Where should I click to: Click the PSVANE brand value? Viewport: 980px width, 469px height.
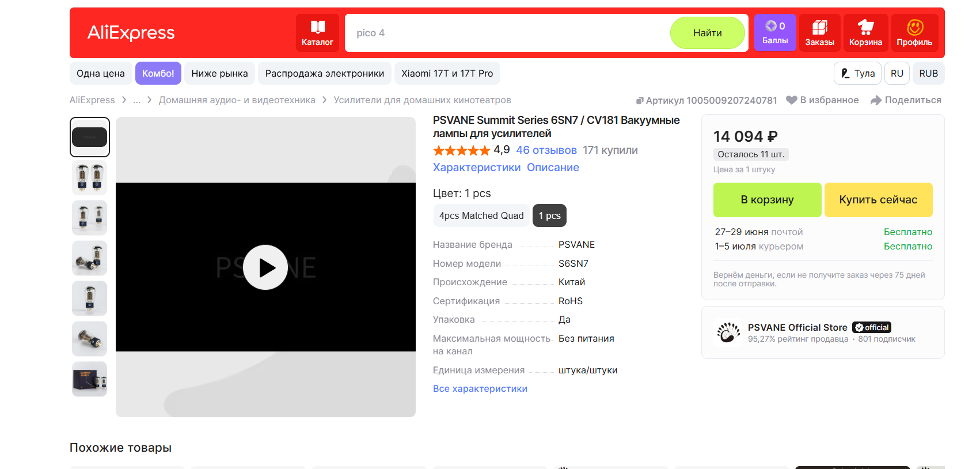(576, 245)
